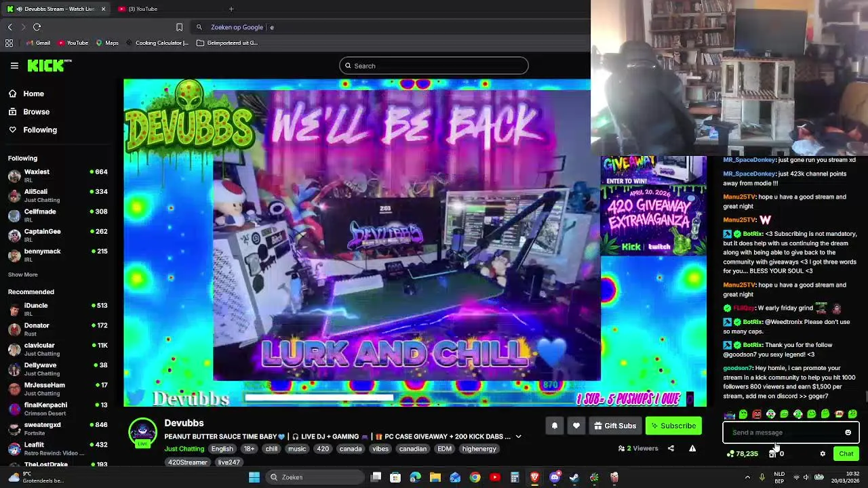Viewport: 868px width, 488px height.
Task: Click the Kick Search field
Action: pos(434,66)
